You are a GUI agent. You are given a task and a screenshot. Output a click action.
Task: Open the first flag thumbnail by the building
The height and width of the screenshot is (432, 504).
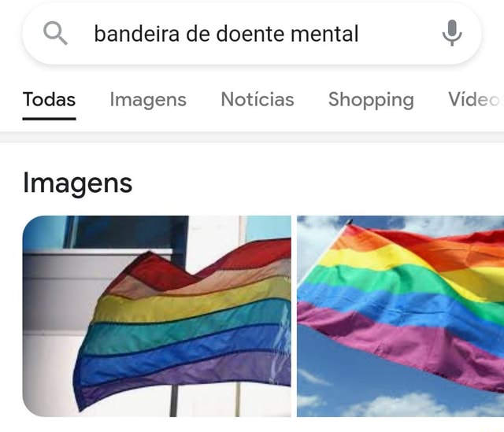pyautogui.click(x=157, y=316)
